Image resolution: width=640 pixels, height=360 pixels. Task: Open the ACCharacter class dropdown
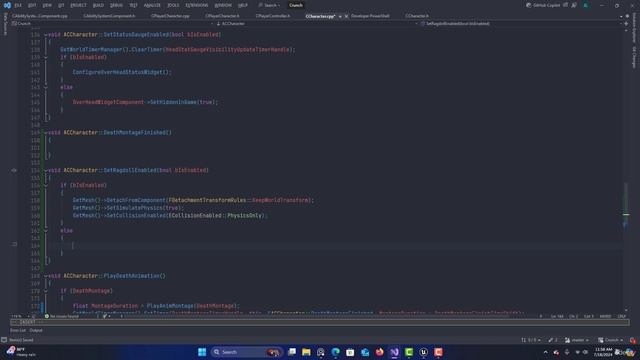click(316, 24)
